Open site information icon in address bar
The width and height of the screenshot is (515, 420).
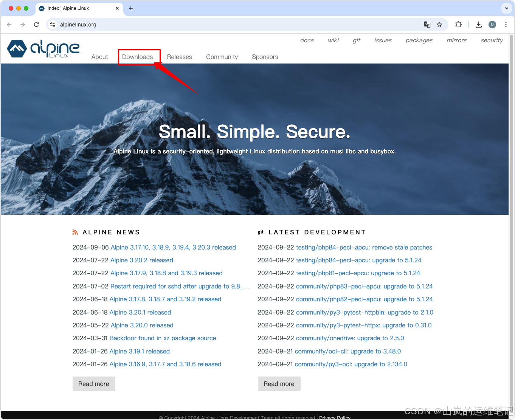(53, 25)
